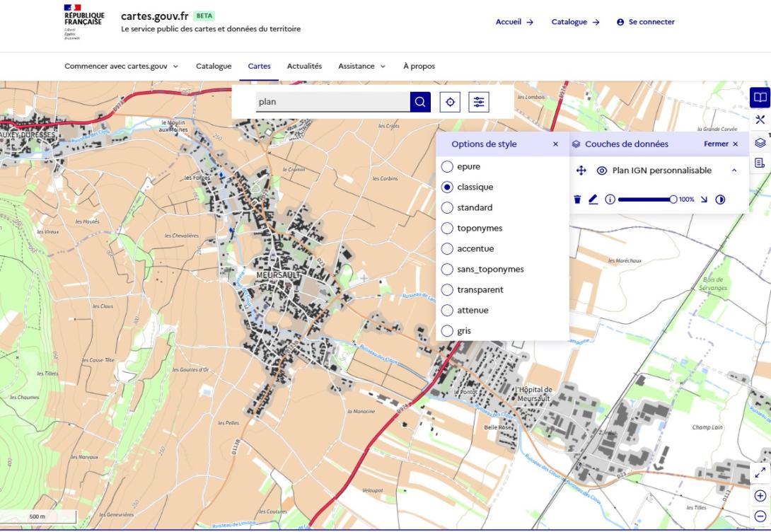Expand 'Commencer avec cartes.gouv' dropdown
The height and width of the screenshot is (532, 771).
121,66
